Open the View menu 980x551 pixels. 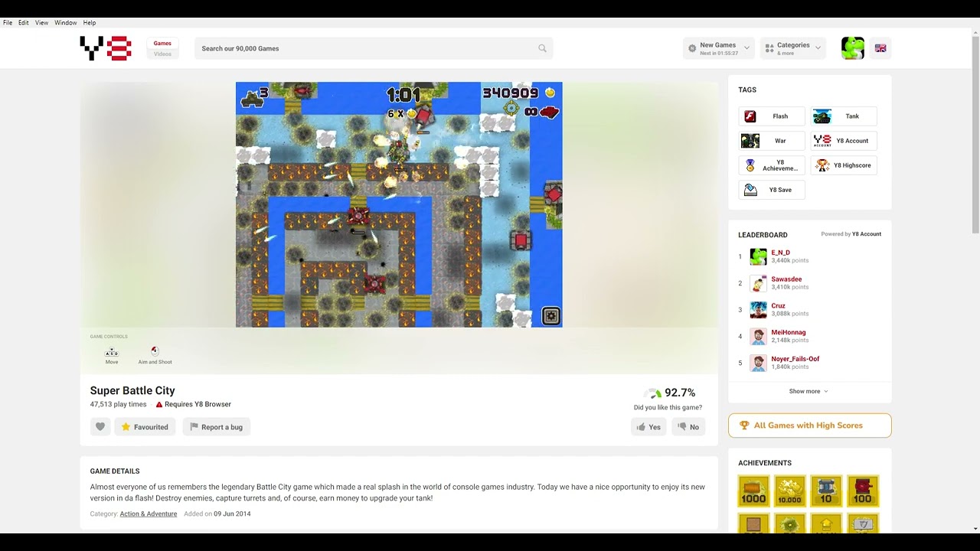pos(41,23)
